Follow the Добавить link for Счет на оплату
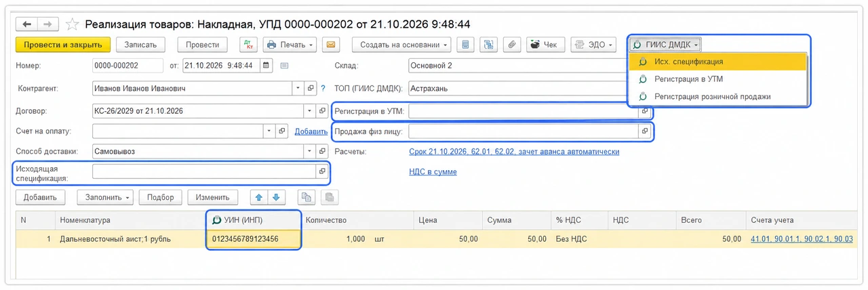 pos(311,131)
